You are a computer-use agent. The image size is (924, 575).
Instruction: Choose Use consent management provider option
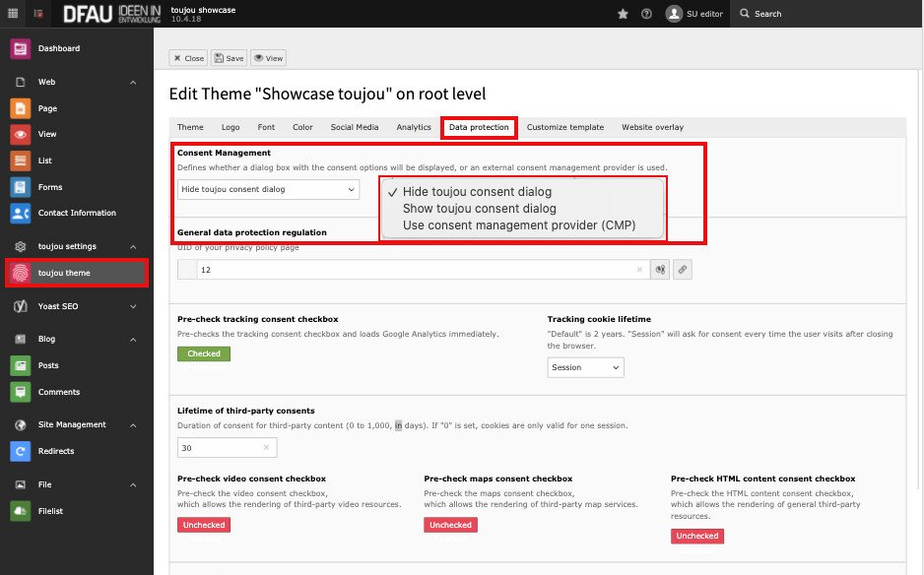pyautogui.click(x=518, y=225)
